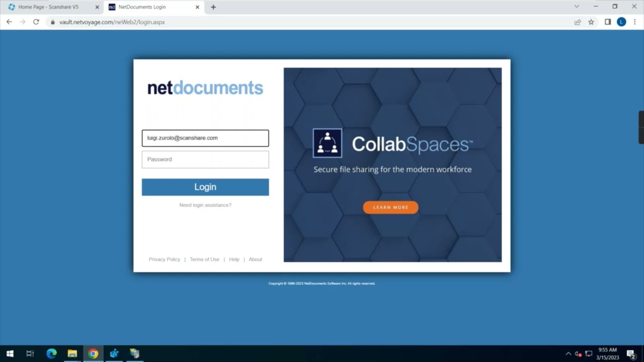Click the netdocuments logo

[205, 87]
